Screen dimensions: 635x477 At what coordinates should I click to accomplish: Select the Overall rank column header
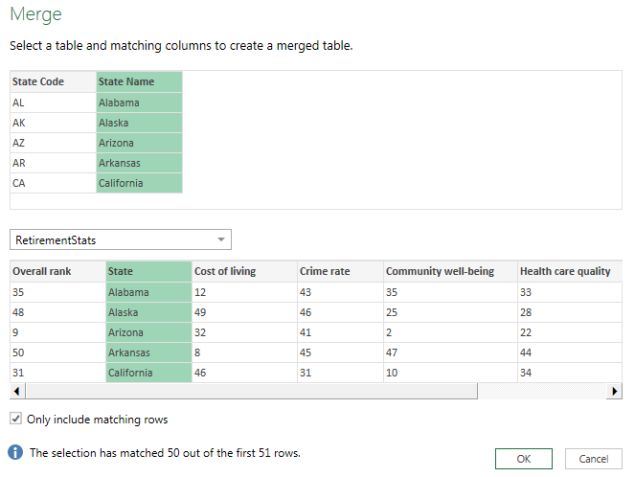point(56,271)
